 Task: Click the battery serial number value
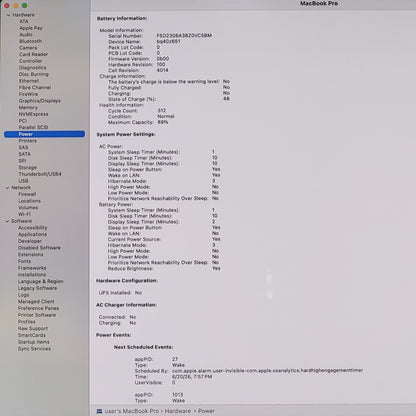(x=184, y=35)
